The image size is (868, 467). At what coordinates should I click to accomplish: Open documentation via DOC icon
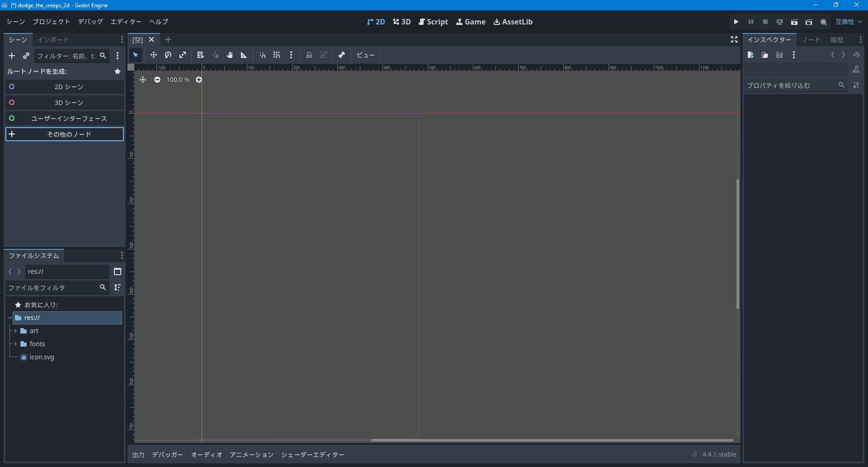click(856, 70)
